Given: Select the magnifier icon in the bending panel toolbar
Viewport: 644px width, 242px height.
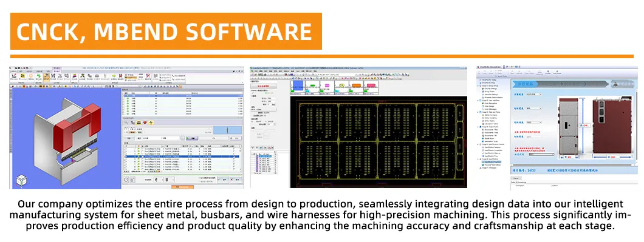Looking at the screenshot, I should (127, 123).
